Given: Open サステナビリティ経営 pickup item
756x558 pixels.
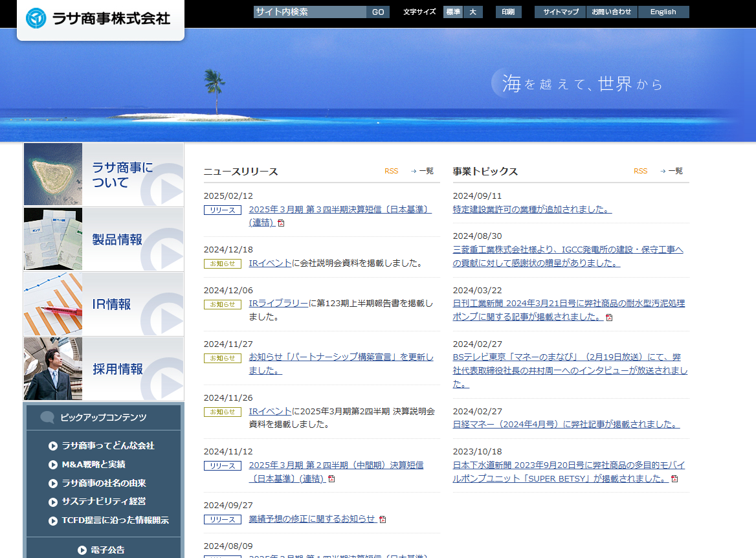Looking at the screenshot, I should pyautogui.click(x=104, y=502).
